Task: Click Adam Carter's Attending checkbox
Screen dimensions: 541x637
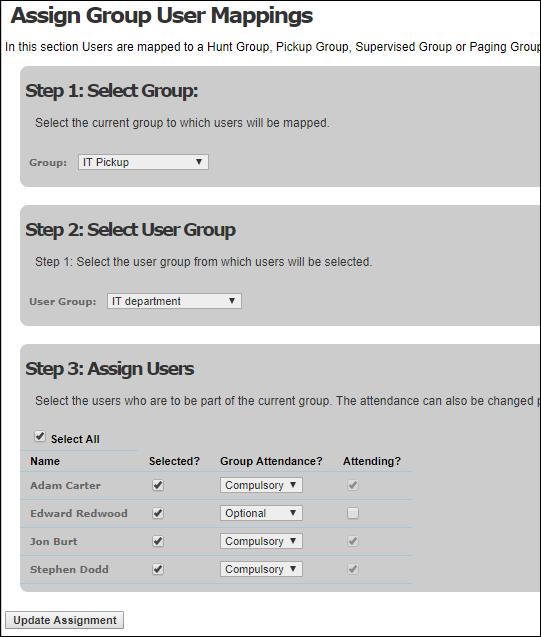Action: click(x=353, y=485)
